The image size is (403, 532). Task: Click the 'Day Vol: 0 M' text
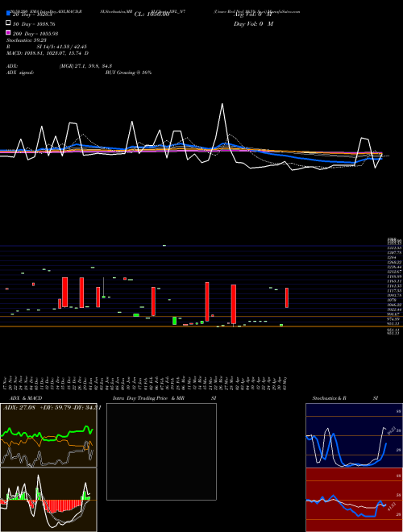click(254, 24)
